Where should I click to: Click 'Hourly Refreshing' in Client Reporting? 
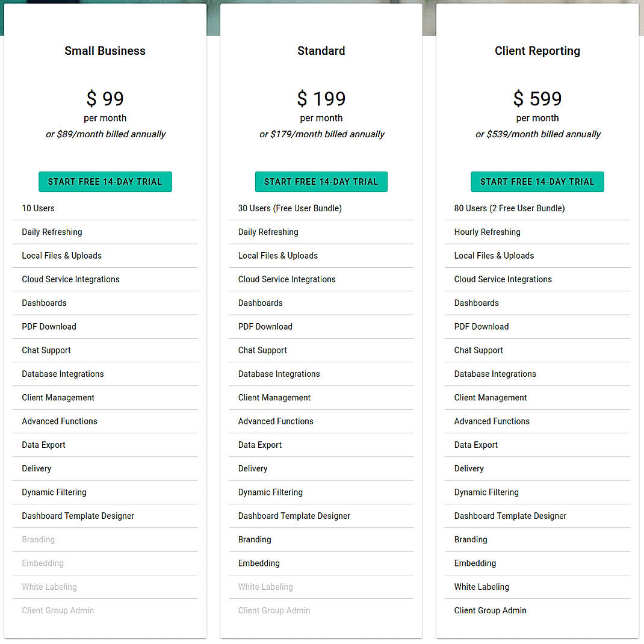[487, 232]
